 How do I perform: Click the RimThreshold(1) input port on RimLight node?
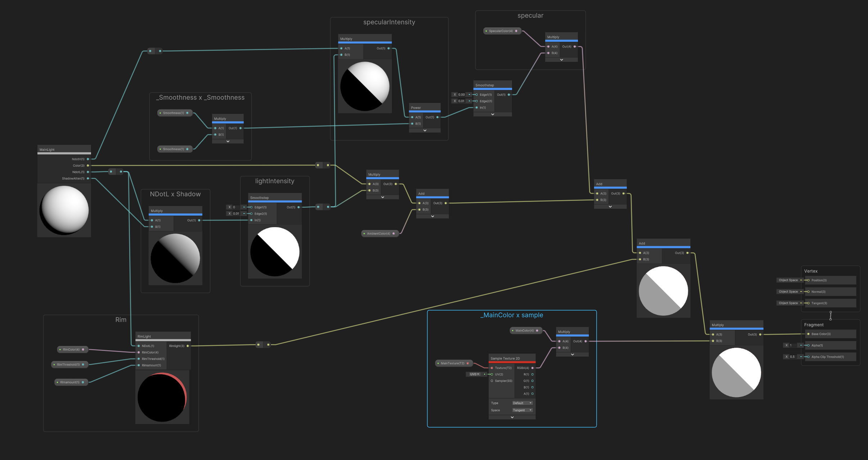[139, 359]
